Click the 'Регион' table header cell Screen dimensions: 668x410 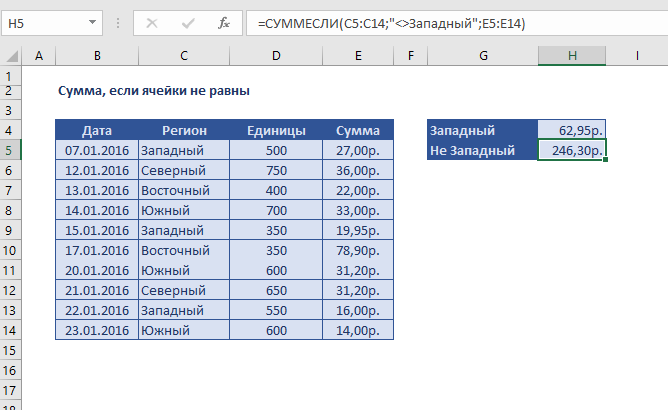184,130
